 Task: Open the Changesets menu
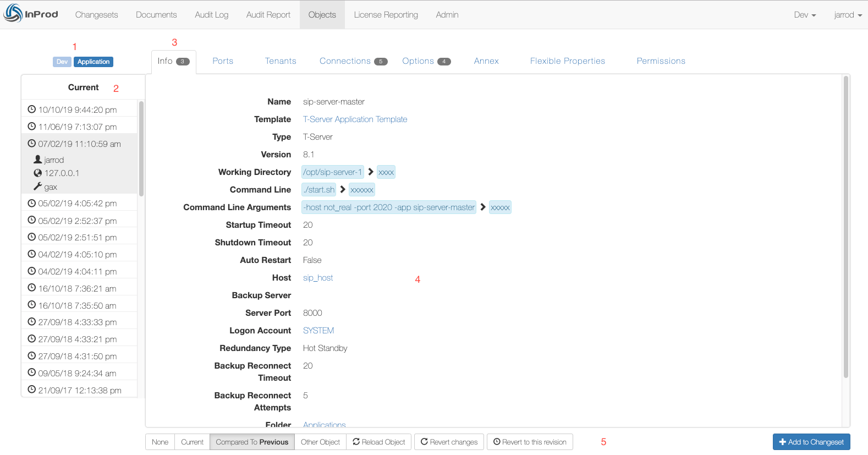(x=96, y=15)
